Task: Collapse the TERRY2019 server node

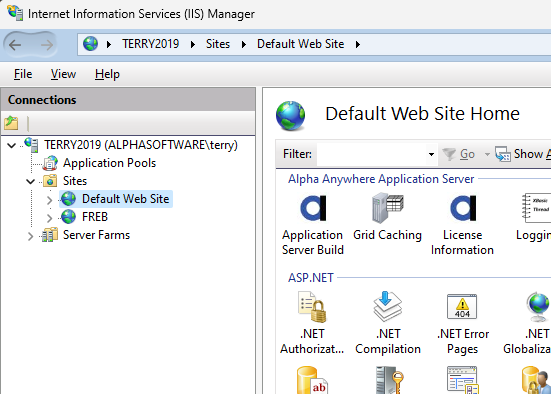Action: (12, 145)
